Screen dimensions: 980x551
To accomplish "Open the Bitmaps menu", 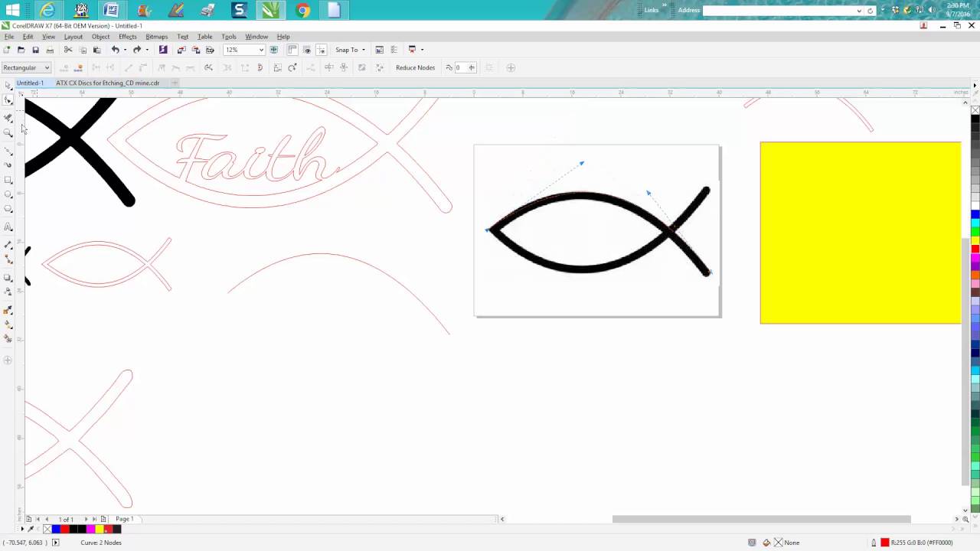I will [x=156, y=36].
